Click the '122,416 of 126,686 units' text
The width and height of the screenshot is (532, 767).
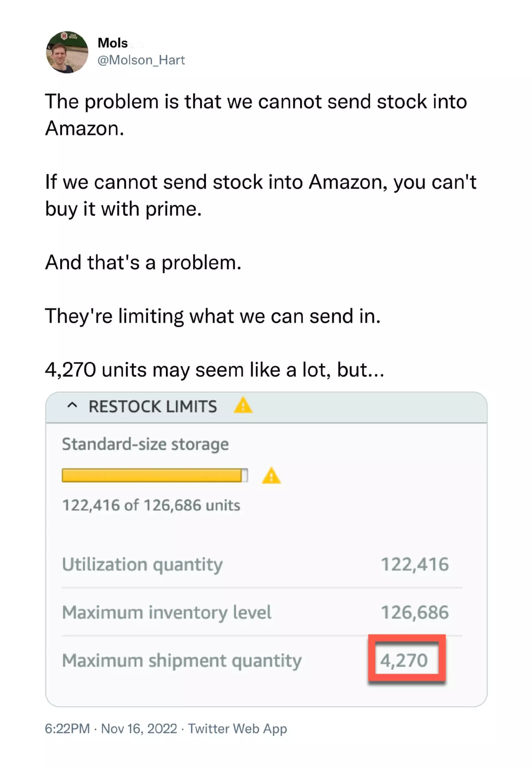151,505
